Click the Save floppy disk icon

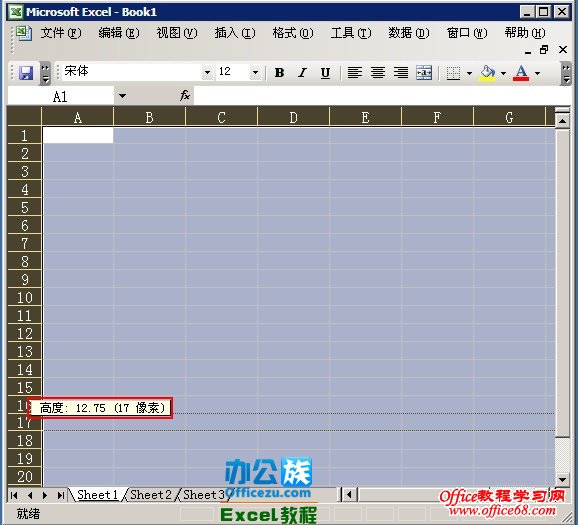(26, 73)
